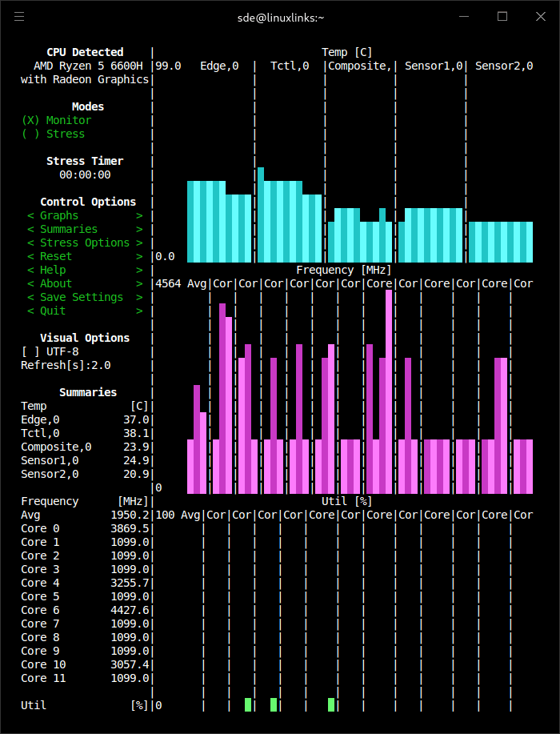Open the Stress Options menu

[85, 243]
